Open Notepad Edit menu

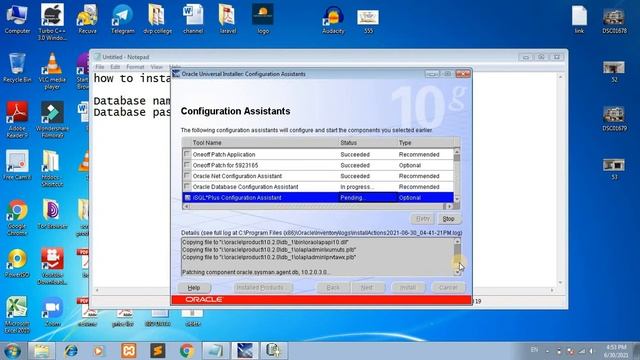click(115, 67)
